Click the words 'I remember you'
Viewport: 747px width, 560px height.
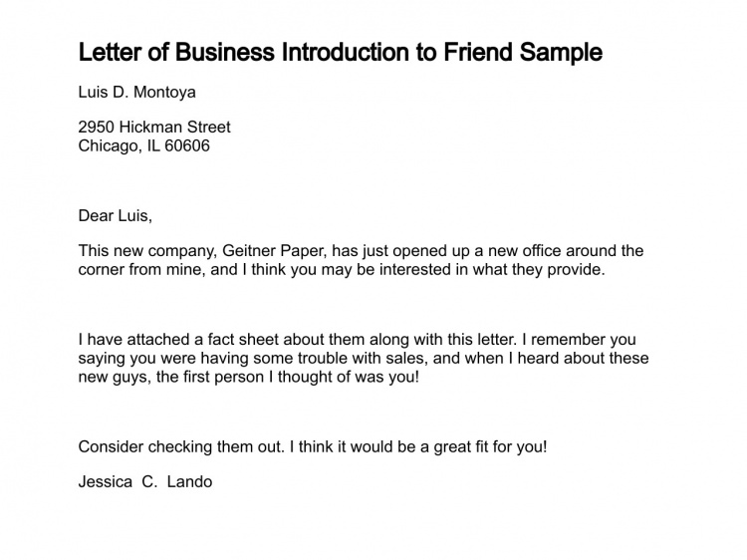579,340
